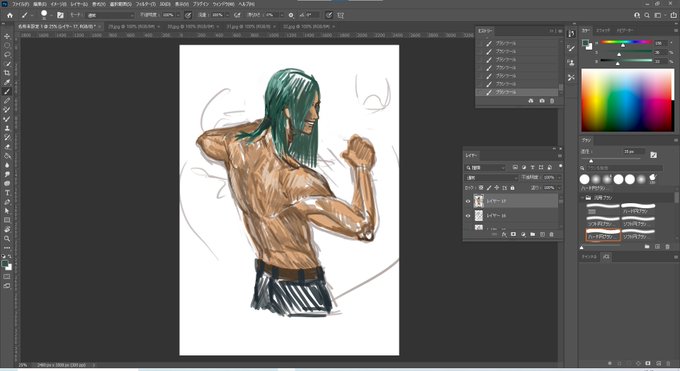The height and width of the screenshot is (371, 680).
Task: Select the Rectangle shape tool
Action: point(7,220)
